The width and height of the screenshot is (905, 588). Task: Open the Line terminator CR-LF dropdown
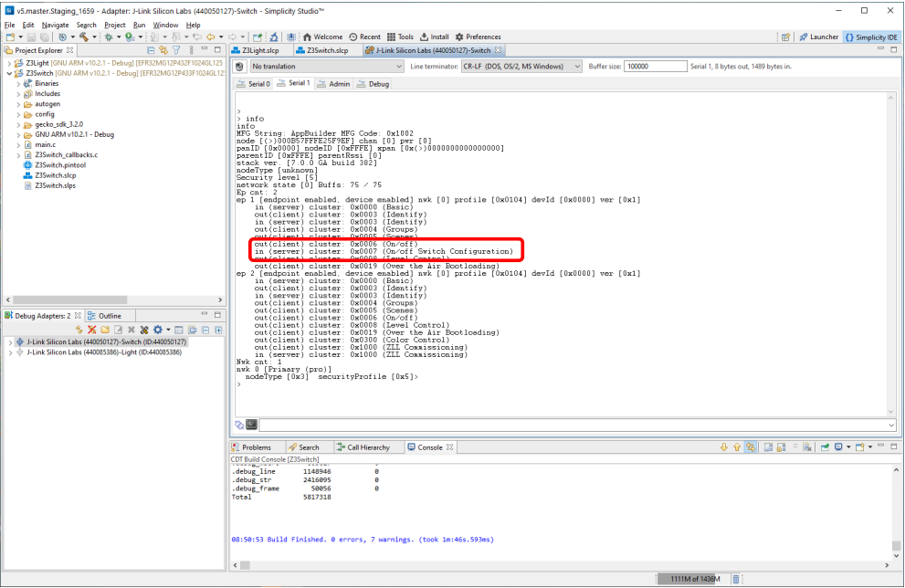(x=521, y=67)
